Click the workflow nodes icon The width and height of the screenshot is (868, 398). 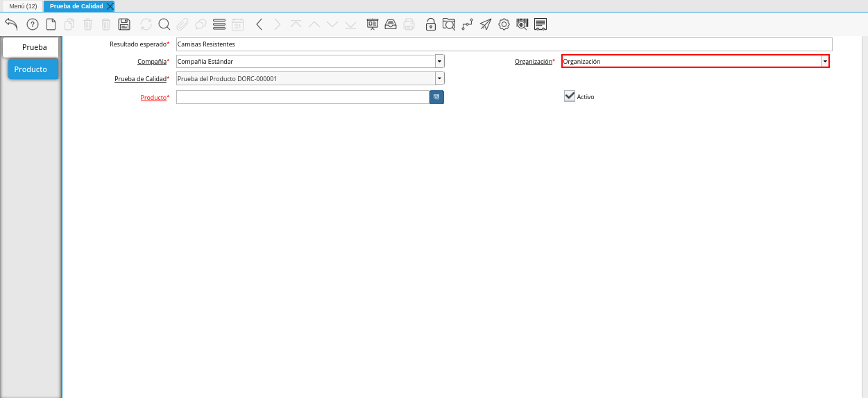pyautogui.click(x=468, y=24)
